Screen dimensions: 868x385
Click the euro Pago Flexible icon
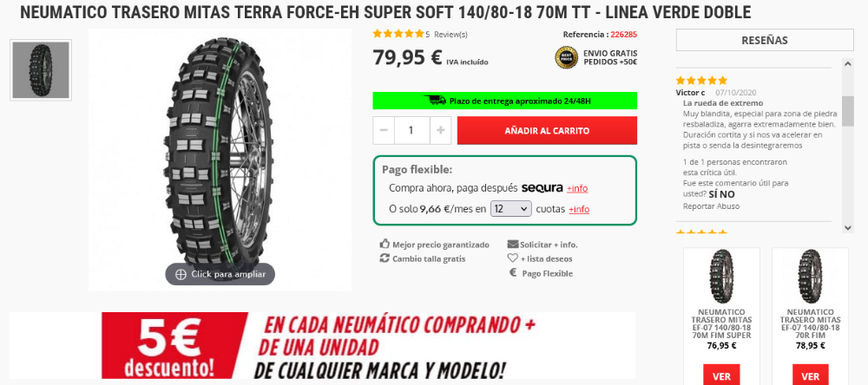[513, 272]
